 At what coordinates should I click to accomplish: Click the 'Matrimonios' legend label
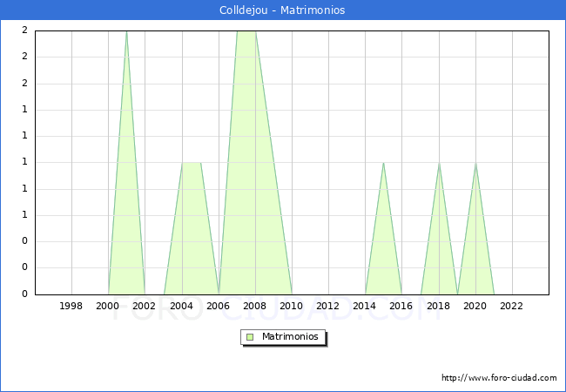(x=290, y=337)
